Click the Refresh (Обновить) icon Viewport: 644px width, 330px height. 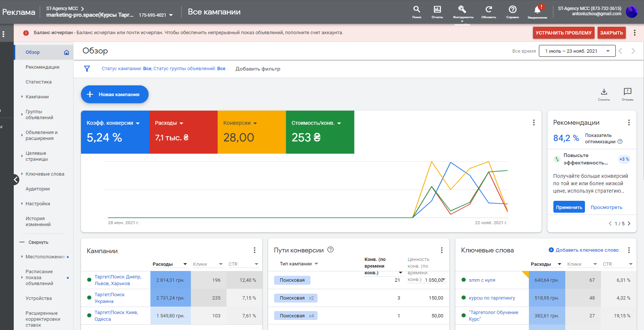pos(488,10)
